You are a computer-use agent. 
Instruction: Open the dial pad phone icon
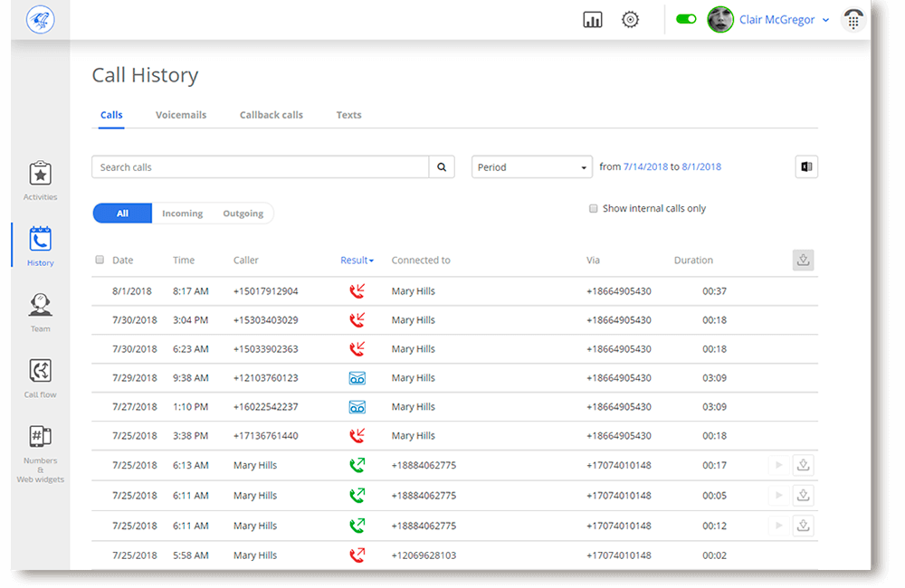tap(853, 20)
